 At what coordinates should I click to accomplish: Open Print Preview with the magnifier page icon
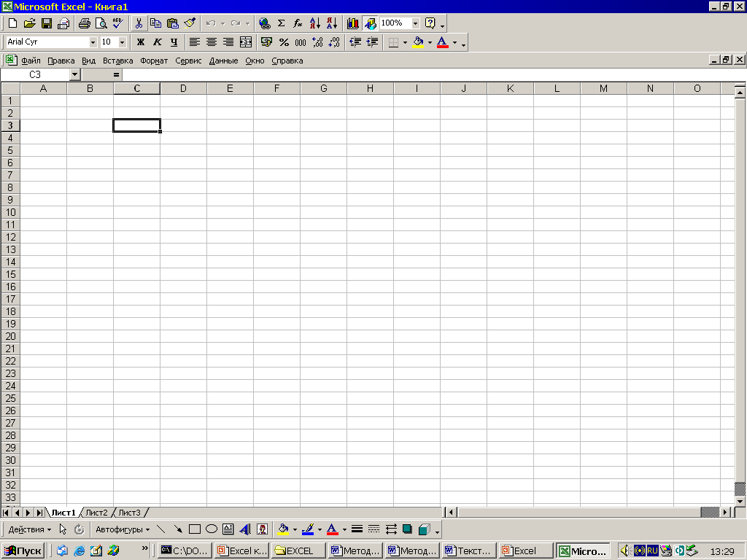[101, 23]
